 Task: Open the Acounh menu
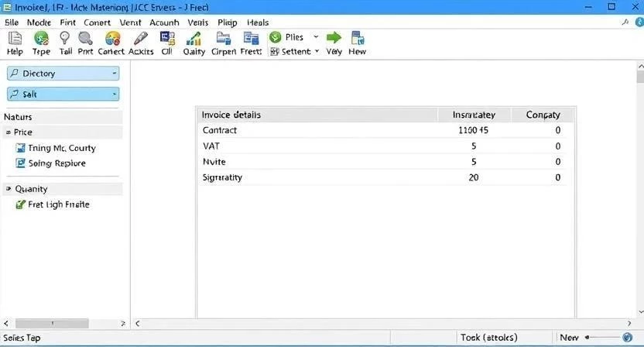click(x=164, y=22)
